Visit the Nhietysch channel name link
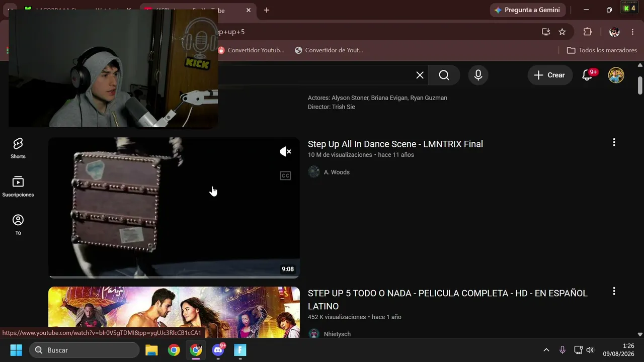 point(337,334)
